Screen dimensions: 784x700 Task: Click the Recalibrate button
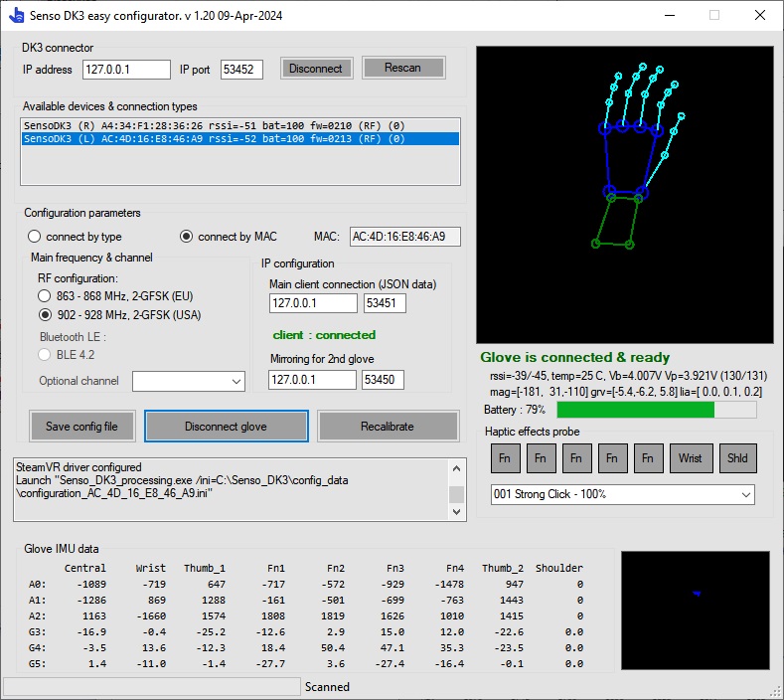(388, 427)
